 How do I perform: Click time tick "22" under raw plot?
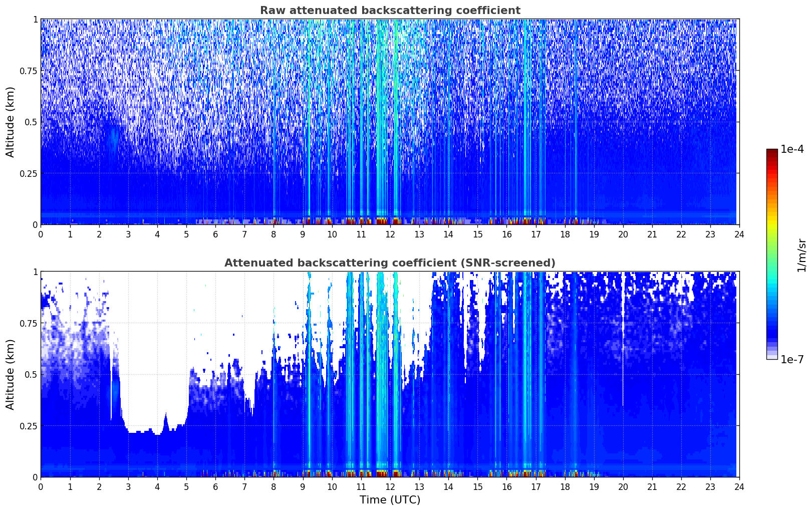(681, 234)
